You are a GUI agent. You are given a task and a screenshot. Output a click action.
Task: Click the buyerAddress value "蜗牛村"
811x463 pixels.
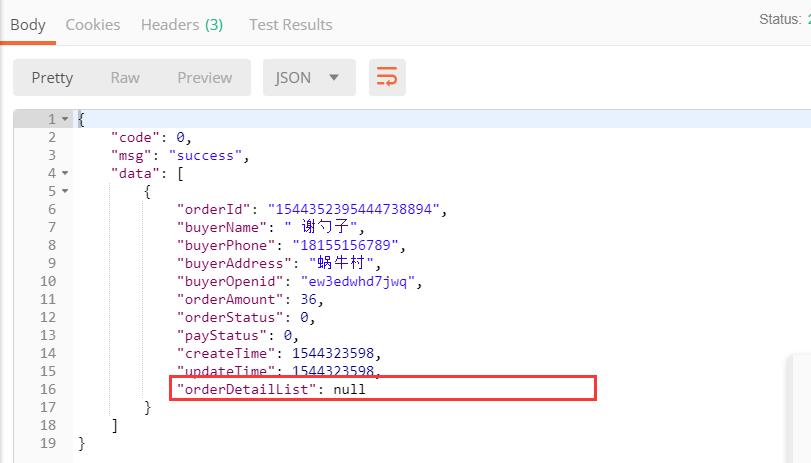point(341,263)
